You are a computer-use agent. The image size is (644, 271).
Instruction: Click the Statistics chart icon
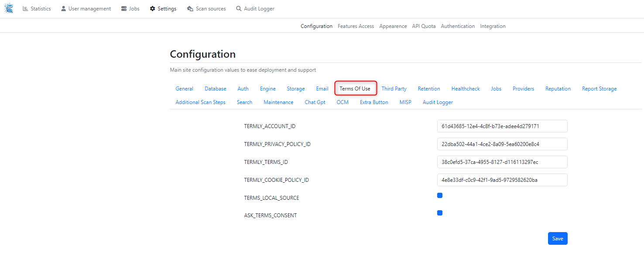25,9
